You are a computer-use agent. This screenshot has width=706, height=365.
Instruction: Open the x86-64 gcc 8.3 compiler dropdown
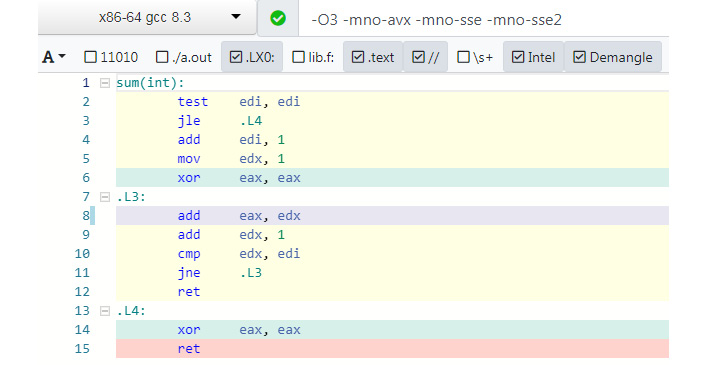point(147,18)
